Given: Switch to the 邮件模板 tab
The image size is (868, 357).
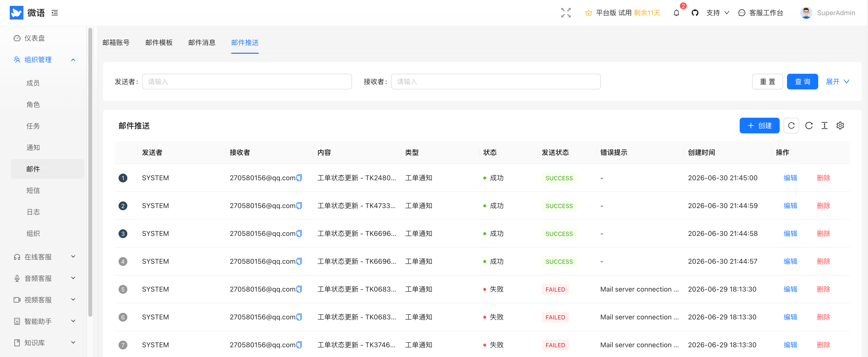Looking at the screenshot, I should [x=159, y=42].
